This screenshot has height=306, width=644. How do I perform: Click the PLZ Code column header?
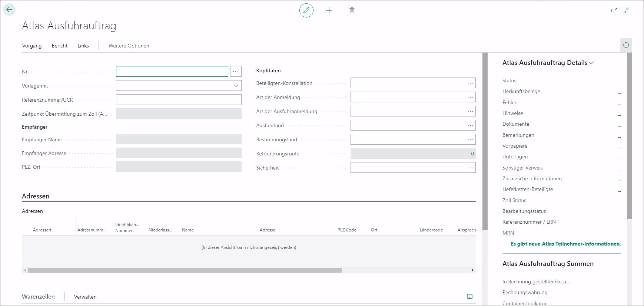tap(347, 230)
